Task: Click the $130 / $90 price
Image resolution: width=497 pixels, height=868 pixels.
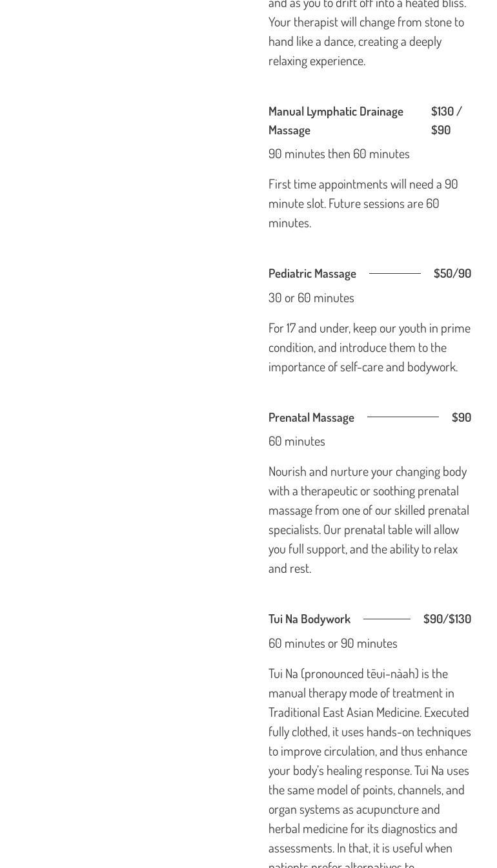Action: coord(446,120)
